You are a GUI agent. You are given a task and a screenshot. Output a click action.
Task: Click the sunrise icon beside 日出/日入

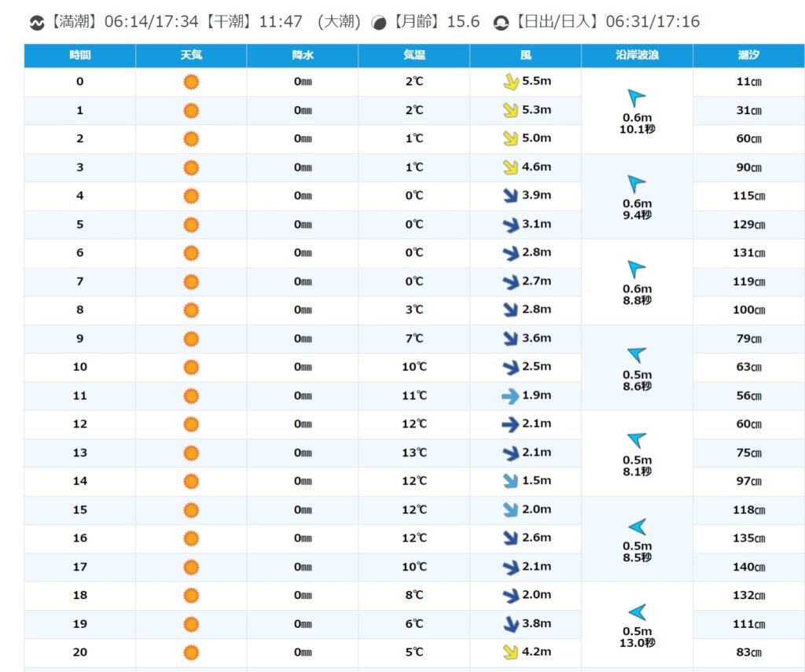pyautogui.click(x=501, y=23)
